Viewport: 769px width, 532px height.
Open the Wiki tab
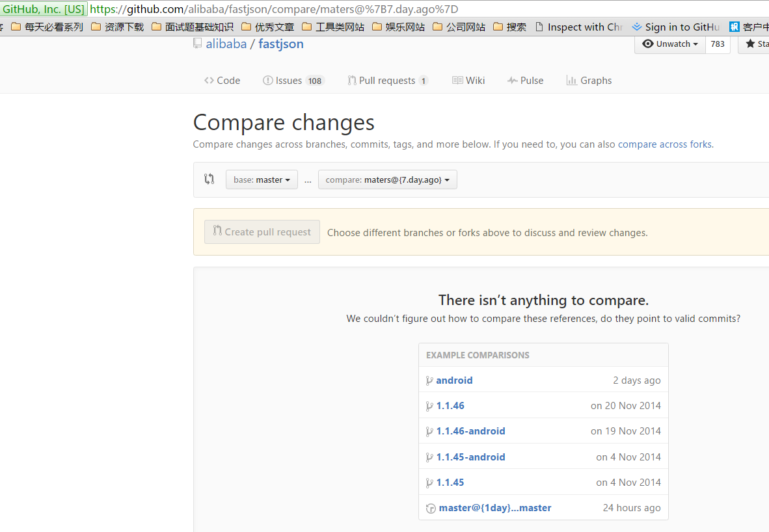click(468, 81)
